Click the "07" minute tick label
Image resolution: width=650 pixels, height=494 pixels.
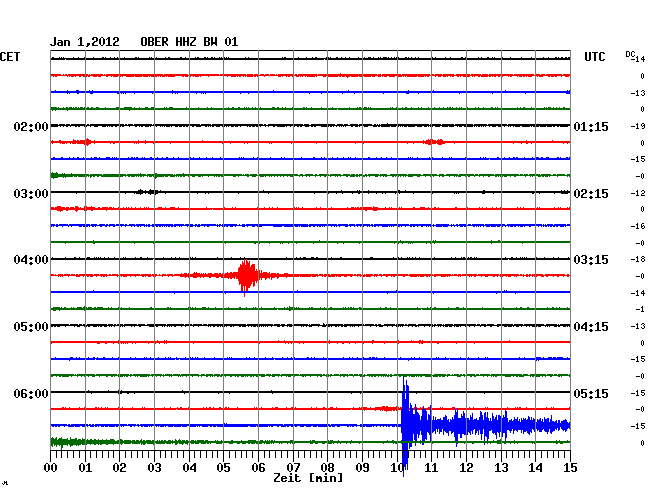click(x=293, y=468)
